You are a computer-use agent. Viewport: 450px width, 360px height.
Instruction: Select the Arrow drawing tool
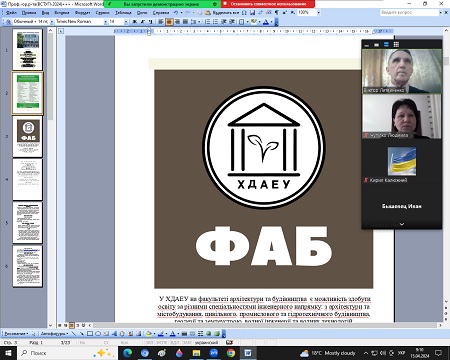pyautogui.click(x=82, y=333)
